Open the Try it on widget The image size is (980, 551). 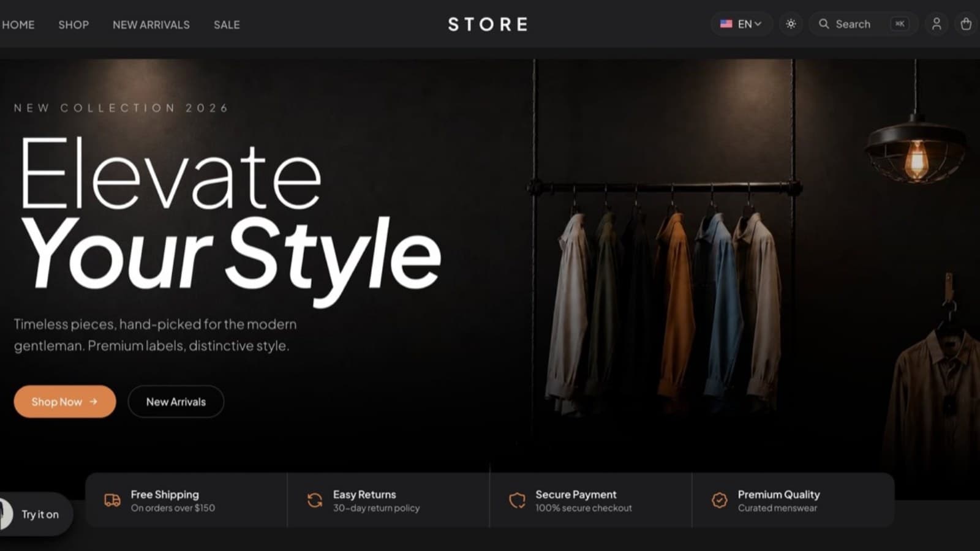pyautogui.click(x=36, y=514)
